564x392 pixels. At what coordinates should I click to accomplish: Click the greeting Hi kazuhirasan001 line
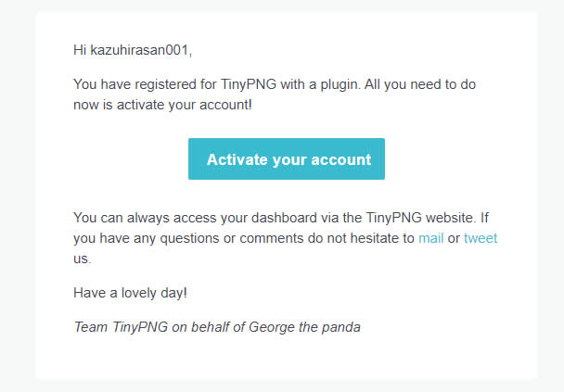133,50
